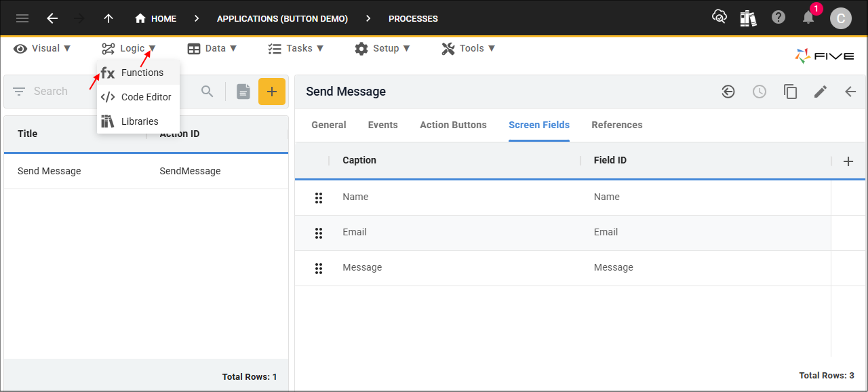Click the Five logo
This screenshot has width=868, height=392.
(825, 56)
